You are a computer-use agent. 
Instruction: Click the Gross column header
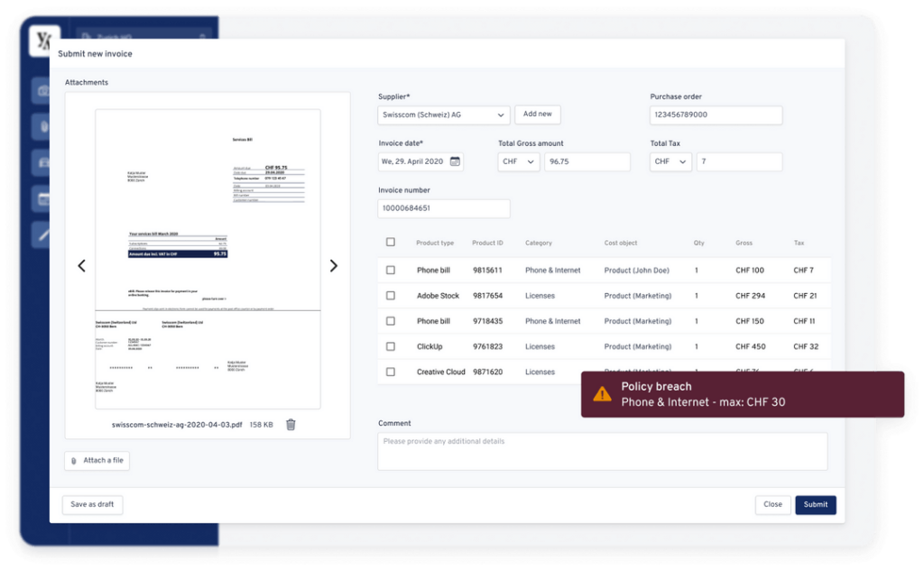coord(744,243)
